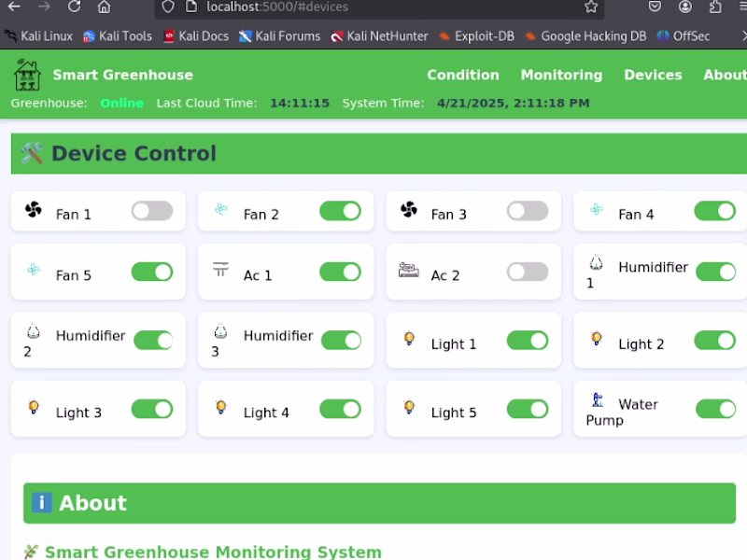Click the Device Control tools icon
747x560 pixels.
tap(32, 153)
